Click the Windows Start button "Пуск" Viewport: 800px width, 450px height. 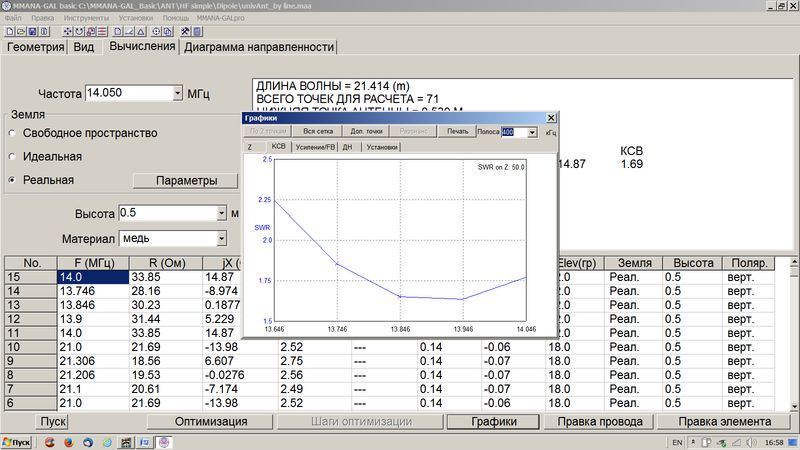click(x=19, y=441)
